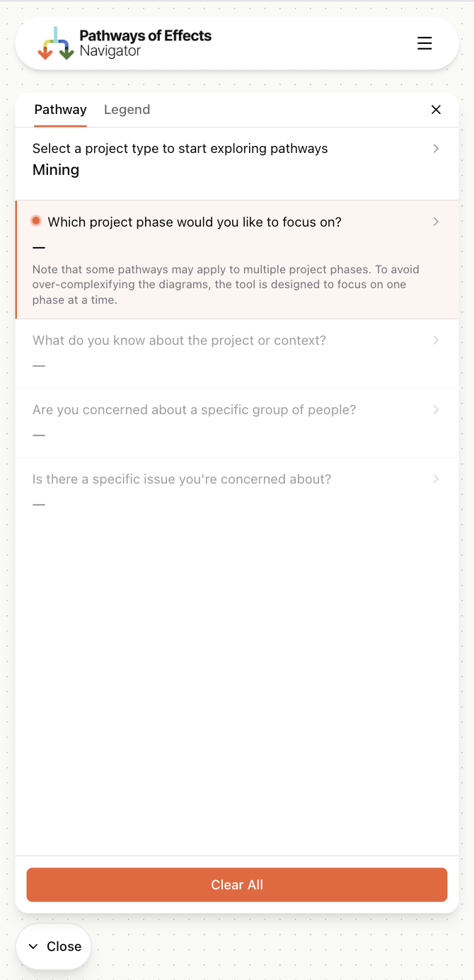Screen dimensions: 474x980
Task: Click the highlighted project phase question text
Action: (194, 222)
